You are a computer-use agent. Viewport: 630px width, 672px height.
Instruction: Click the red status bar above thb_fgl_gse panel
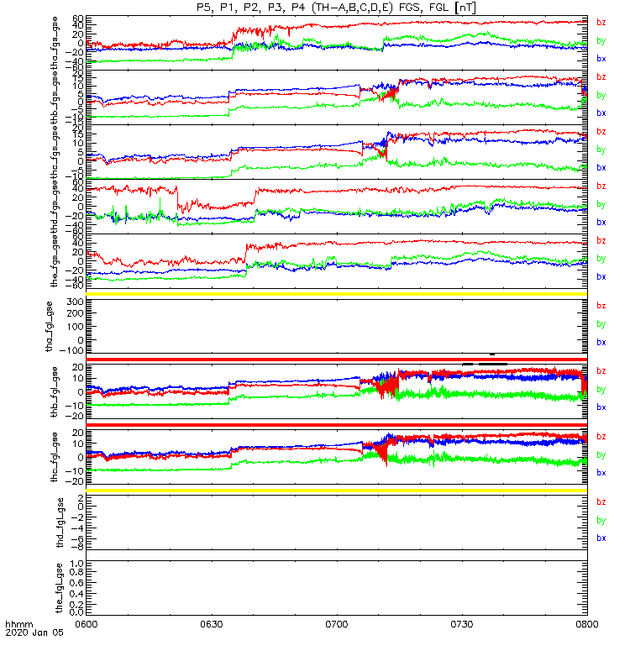337,360
